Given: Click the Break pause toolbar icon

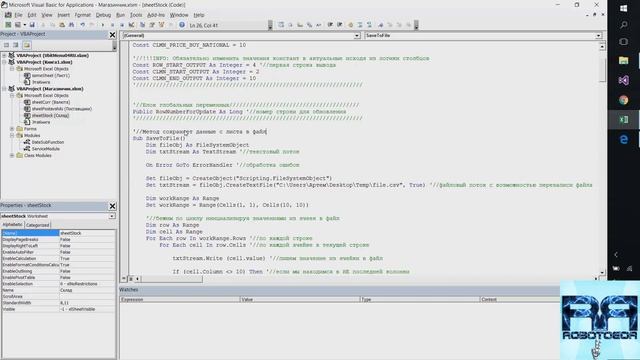Looking at the screenshot, I should 112,25.
